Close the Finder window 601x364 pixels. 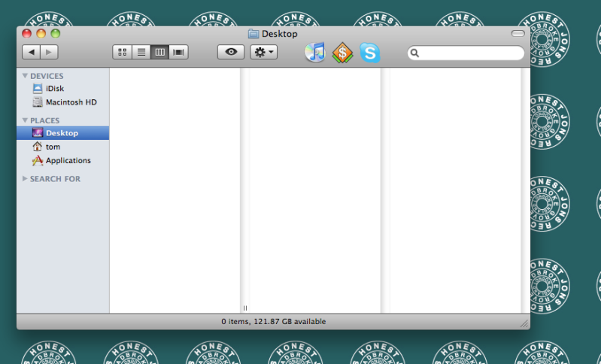pos(26,34)
